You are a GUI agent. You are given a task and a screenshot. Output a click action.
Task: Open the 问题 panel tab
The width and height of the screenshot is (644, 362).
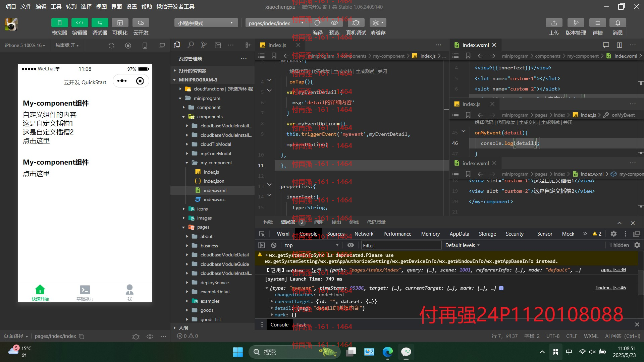pyautogui.click(x=319, y=222)
